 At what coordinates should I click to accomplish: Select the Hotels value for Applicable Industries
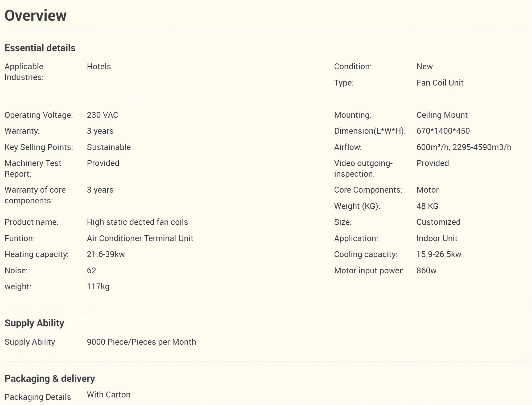[99, 66]
